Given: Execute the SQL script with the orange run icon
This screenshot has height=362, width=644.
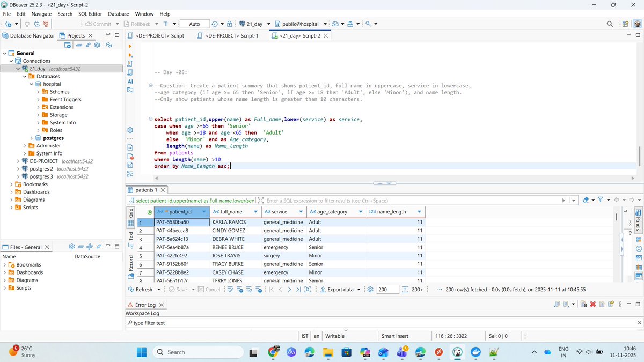Looking at the screenshot, I should point(129,47).
